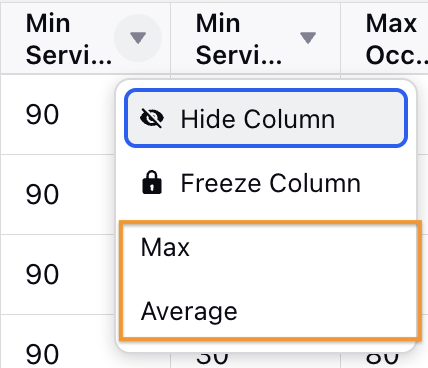428x368 pixels.
Task: Select the Freeze Column text label
Action: click(271, 183)
